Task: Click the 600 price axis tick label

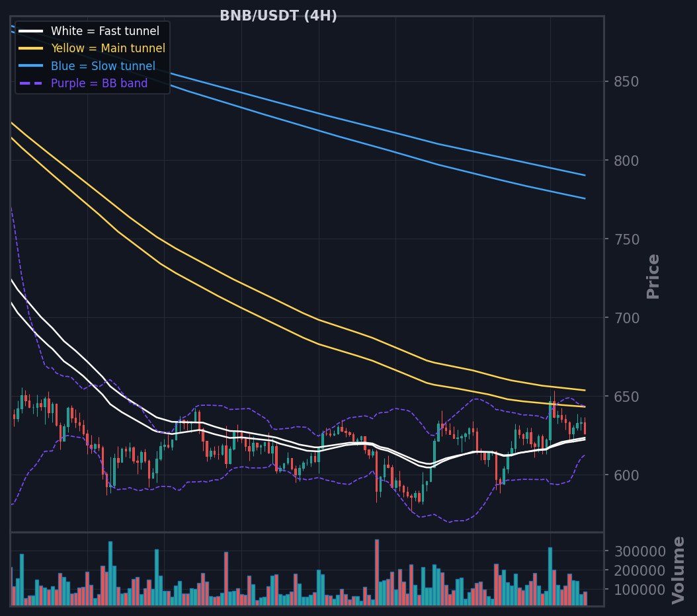Action: click(626, 475)
